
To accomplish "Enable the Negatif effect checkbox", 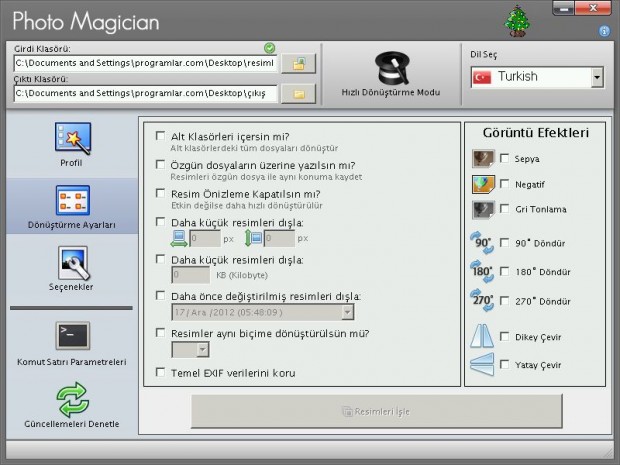I will [504, 184].
